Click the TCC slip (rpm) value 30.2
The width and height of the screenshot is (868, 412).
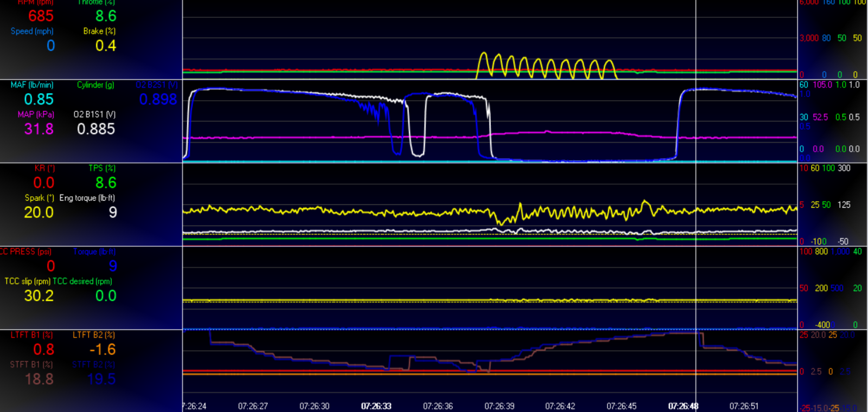click(39, 296)
